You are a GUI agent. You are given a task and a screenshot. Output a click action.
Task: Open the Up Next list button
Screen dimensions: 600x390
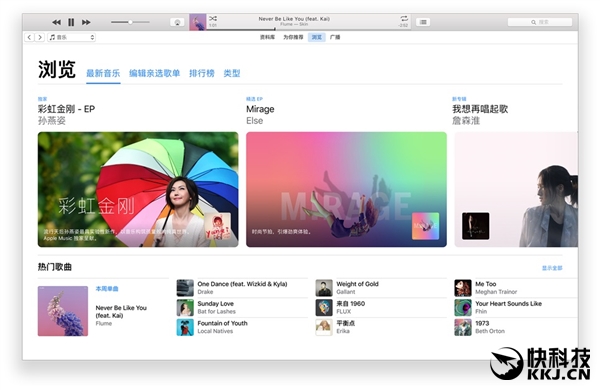pyautogui.click(x=423, y=22)
